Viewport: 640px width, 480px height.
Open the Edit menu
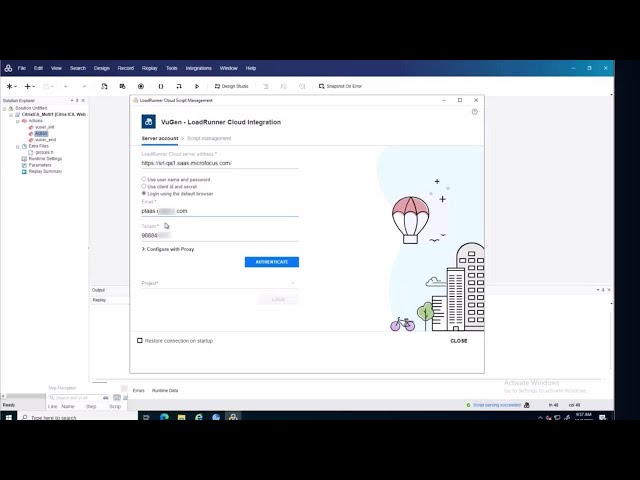coord(38,68)
